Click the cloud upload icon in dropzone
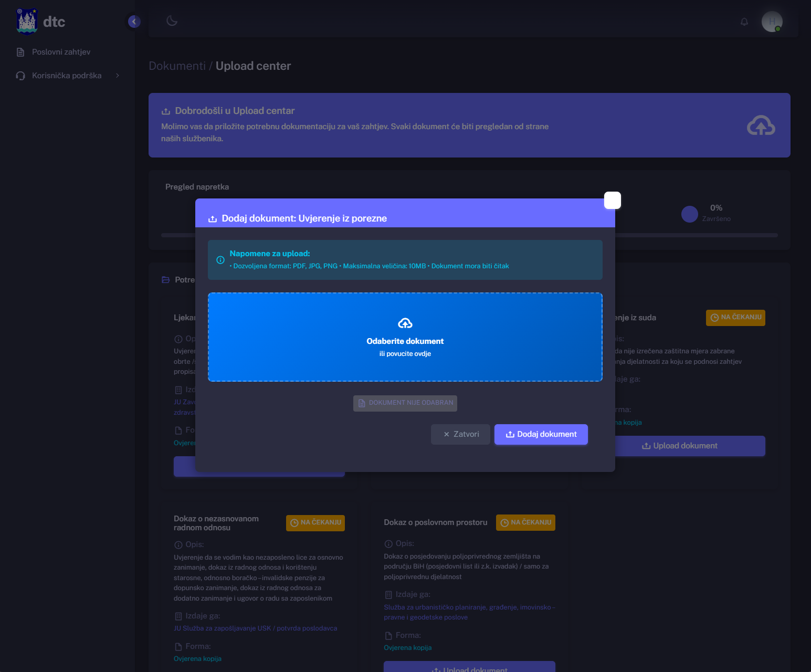The image size is (811, 672). 405,323
